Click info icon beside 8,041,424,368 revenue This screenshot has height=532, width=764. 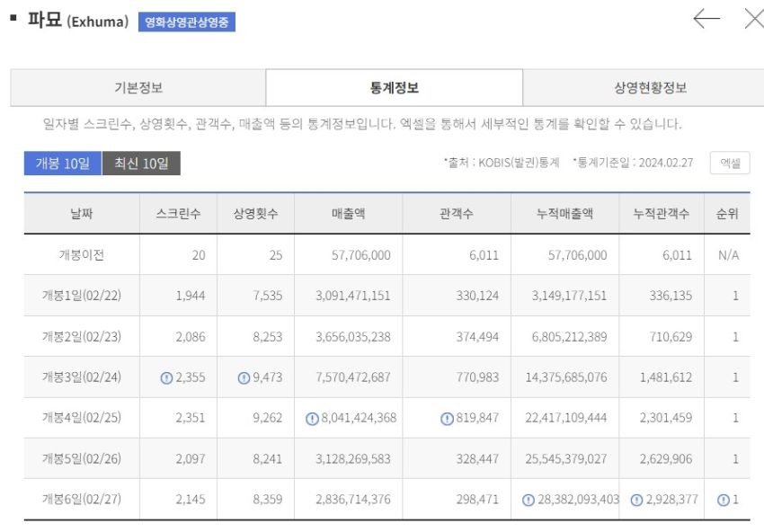coord(312,419)
